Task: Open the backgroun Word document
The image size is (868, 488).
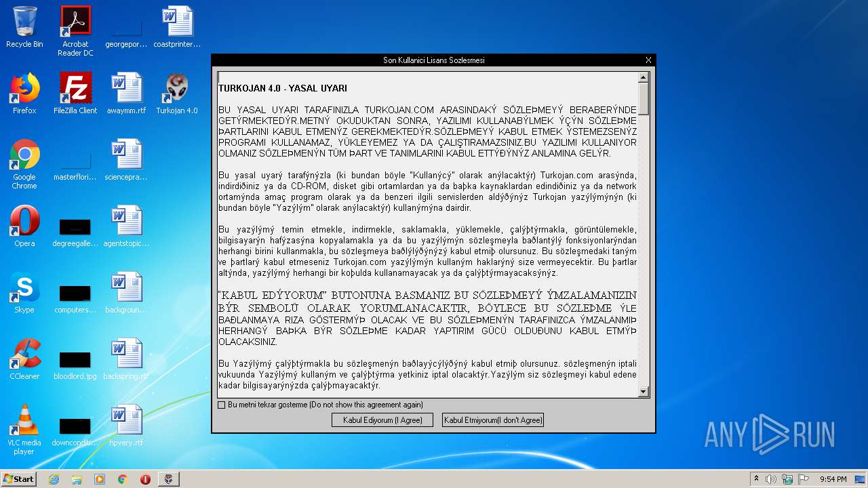Action: point(126,293)
